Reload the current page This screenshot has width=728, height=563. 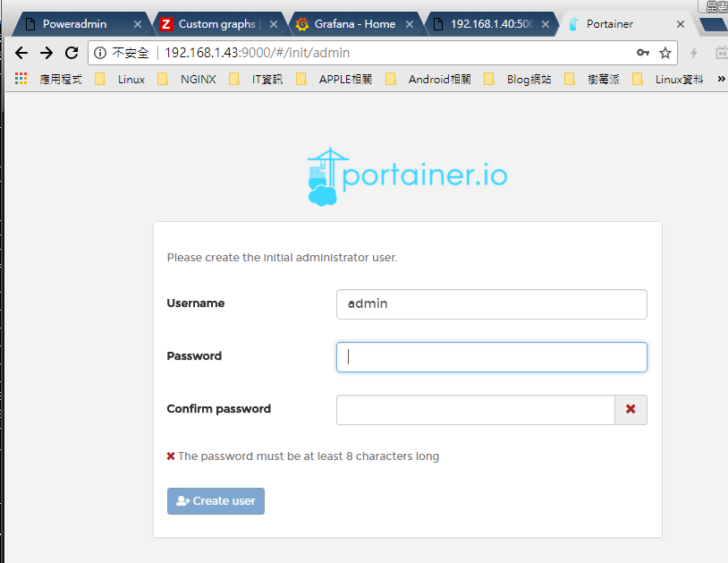[x=72, y=53]
